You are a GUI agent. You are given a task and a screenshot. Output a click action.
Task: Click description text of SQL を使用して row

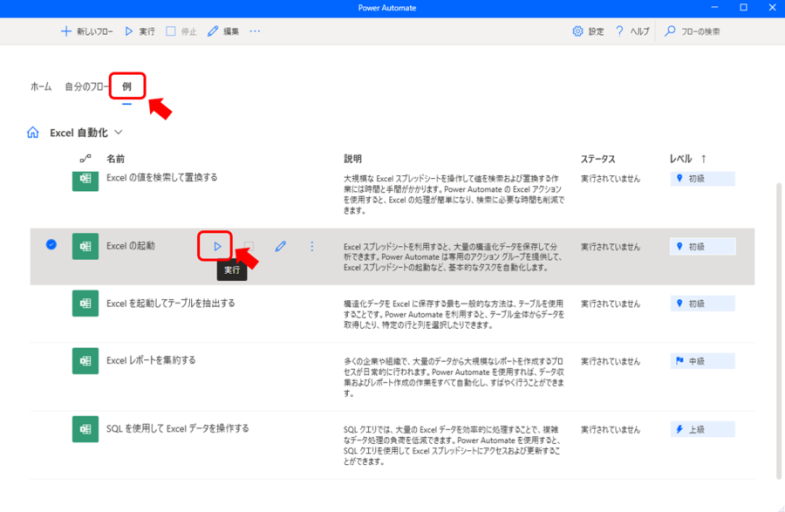pos(452,445)
